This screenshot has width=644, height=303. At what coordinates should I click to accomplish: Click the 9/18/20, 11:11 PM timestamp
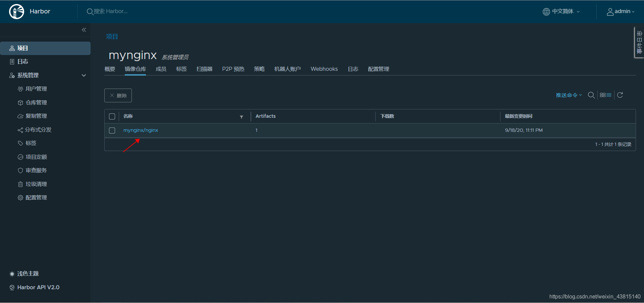[524, 130]
